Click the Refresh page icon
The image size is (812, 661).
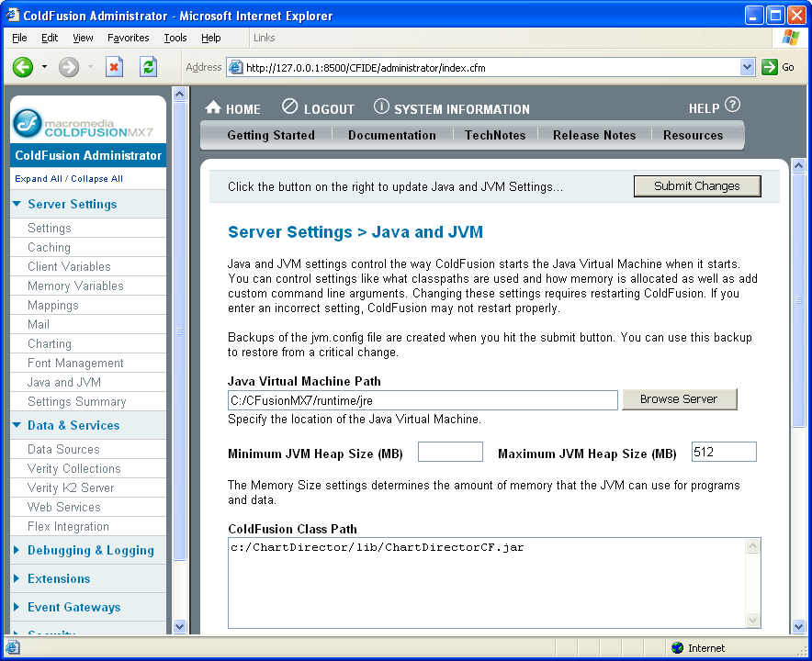[x=148, y=67]
